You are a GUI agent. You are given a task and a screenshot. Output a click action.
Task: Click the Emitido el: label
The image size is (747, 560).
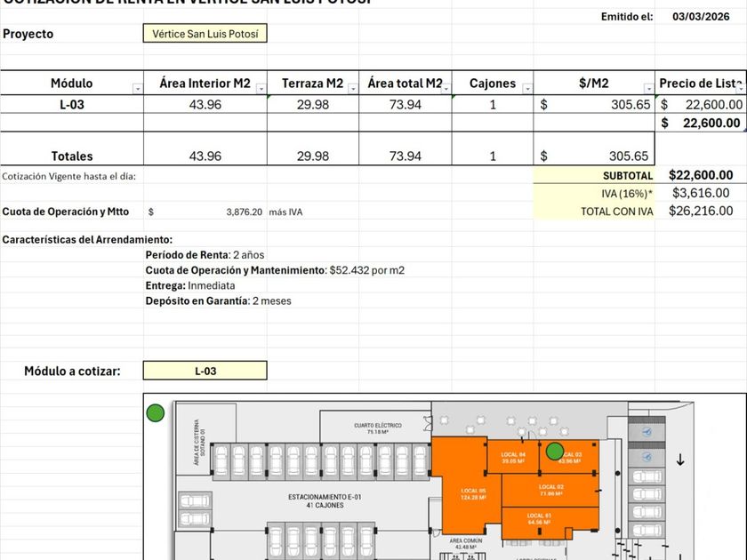click(x=626, y=17)
